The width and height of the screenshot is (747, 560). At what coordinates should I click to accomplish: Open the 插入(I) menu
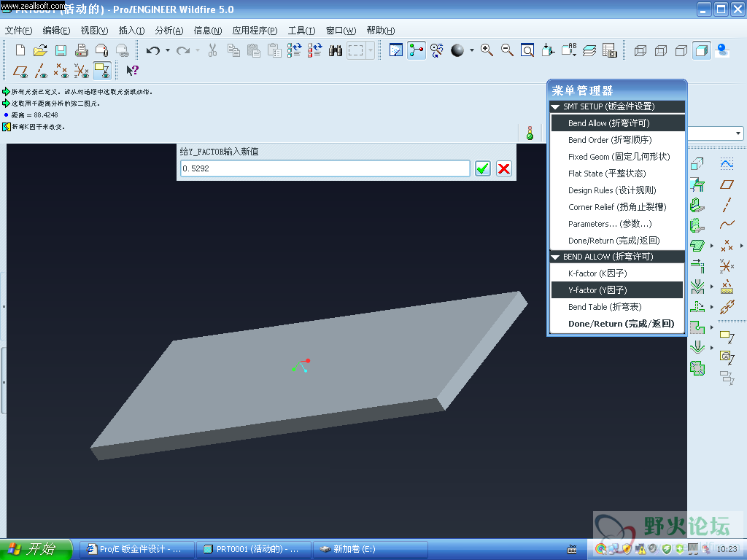pyautogui.click(x=131, y=31)
